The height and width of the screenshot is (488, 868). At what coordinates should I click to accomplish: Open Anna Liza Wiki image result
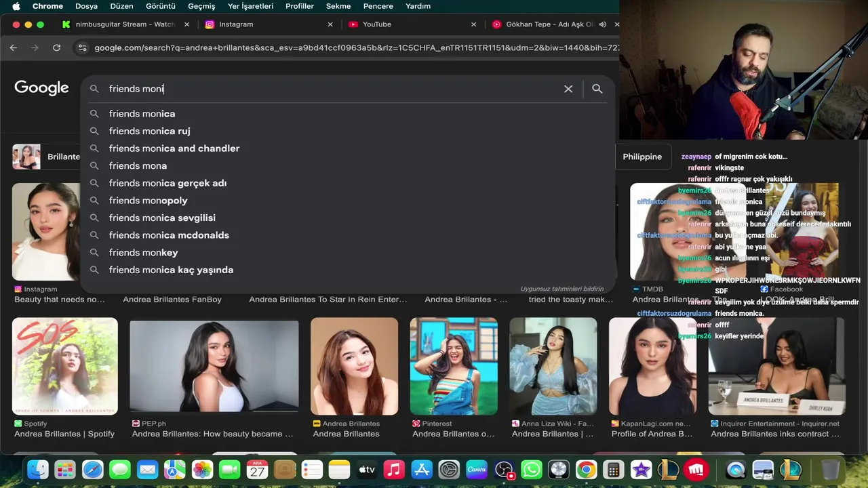(x=553, y=366)
